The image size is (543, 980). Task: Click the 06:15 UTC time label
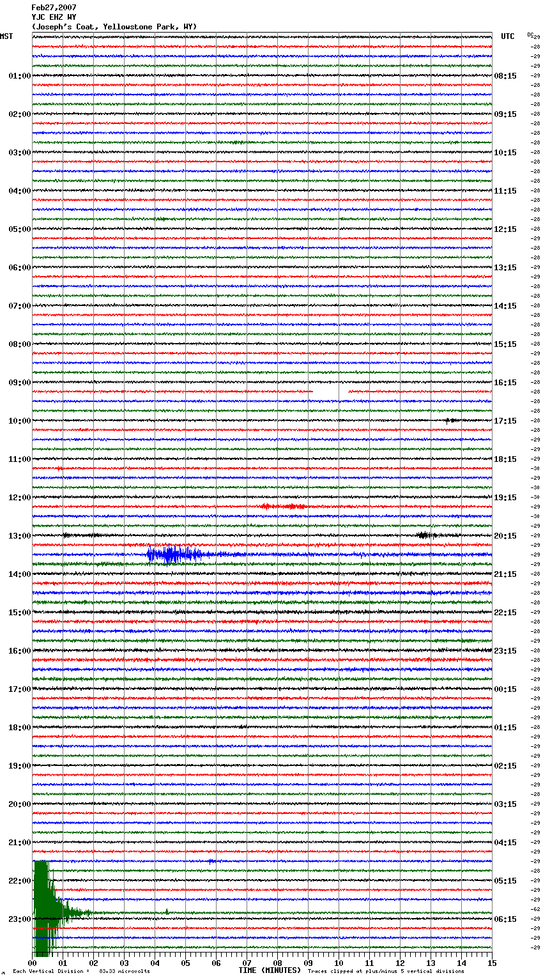[x=505, y=919]
